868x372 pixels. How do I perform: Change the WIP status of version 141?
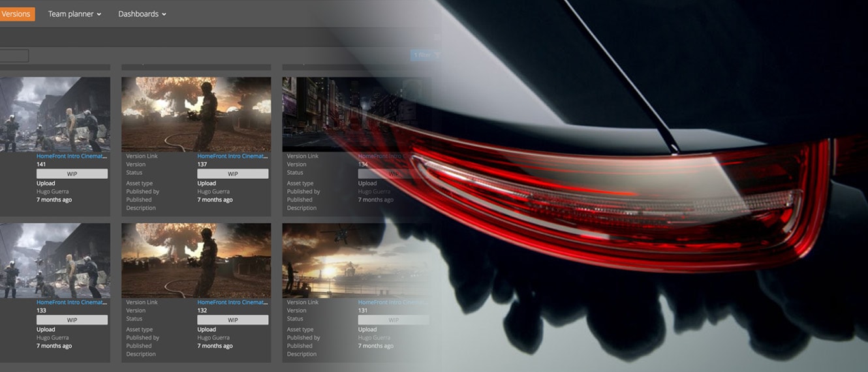(x=72, y=174)
